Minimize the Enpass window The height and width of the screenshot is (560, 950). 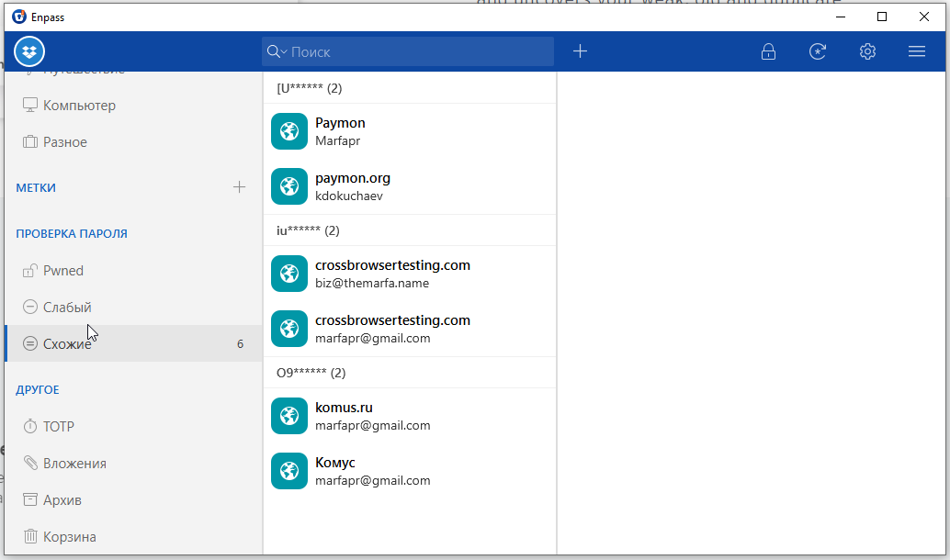(x=841, y=17)
